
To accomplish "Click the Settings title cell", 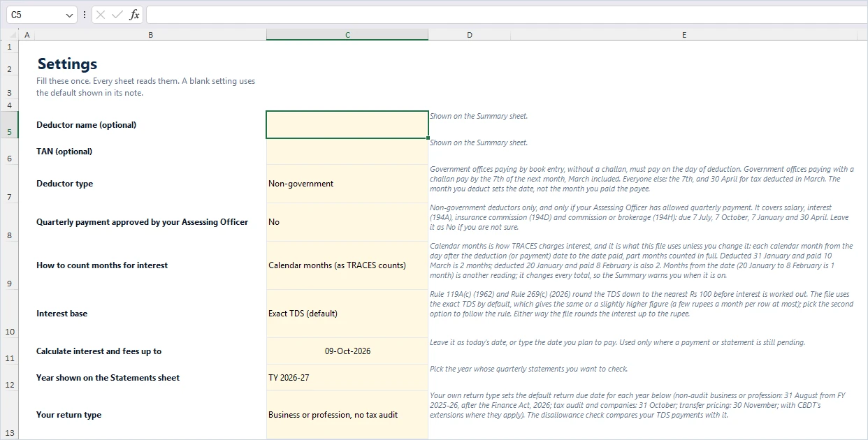I will (67, 64).
